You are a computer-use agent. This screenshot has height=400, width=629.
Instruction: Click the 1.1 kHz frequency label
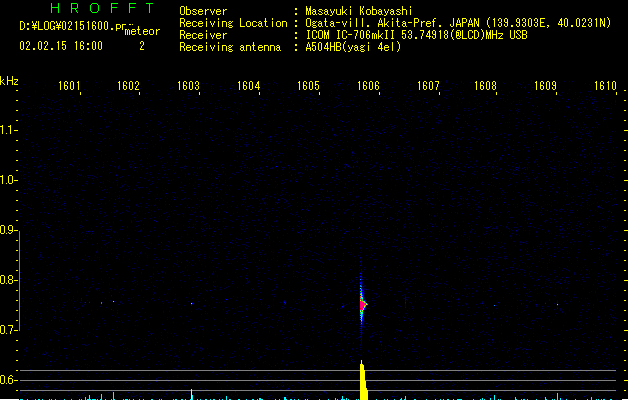tap(8, 130)
